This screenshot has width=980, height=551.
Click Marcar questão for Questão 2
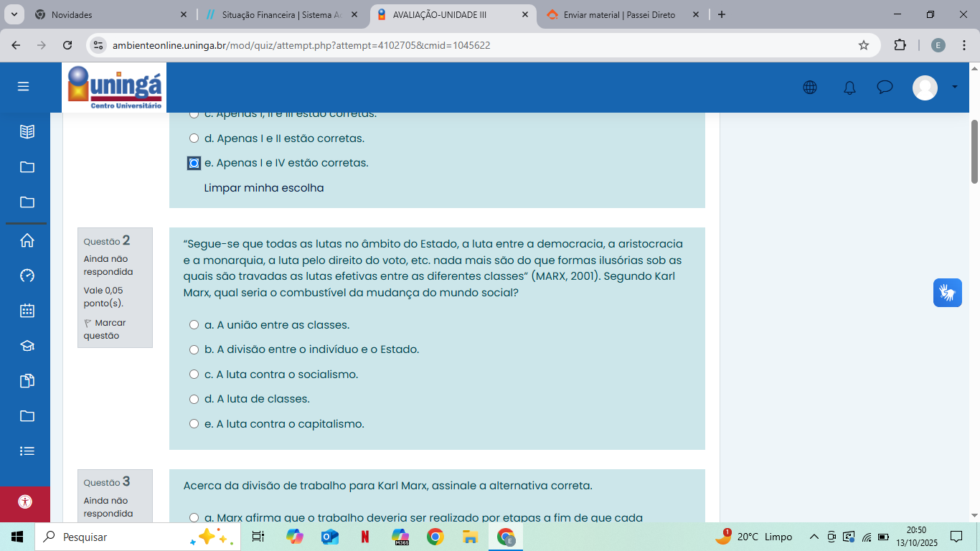click(x=105, y=329)
